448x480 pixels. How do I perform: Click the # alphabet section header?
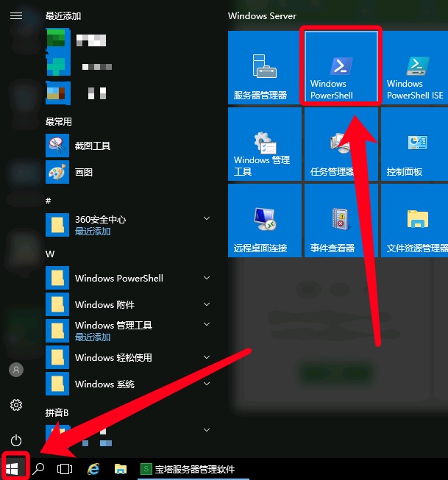tap(48, 201)
